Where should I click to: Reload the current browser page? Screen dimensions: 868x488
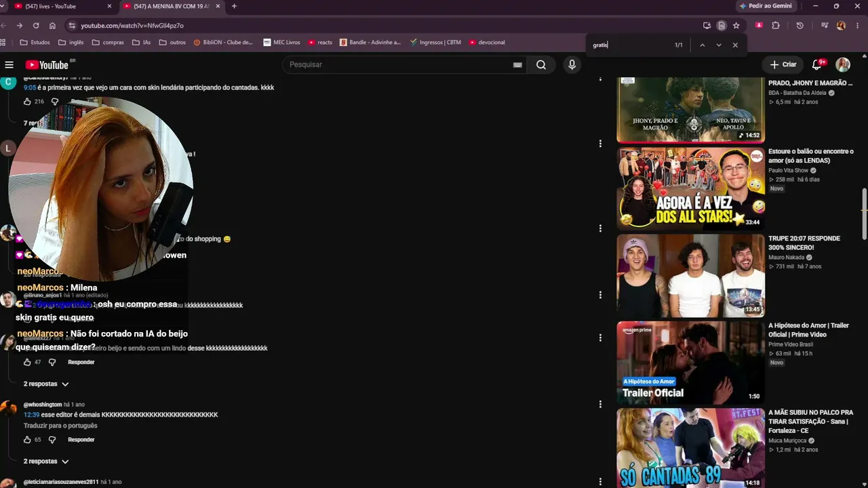pos(36,26)
